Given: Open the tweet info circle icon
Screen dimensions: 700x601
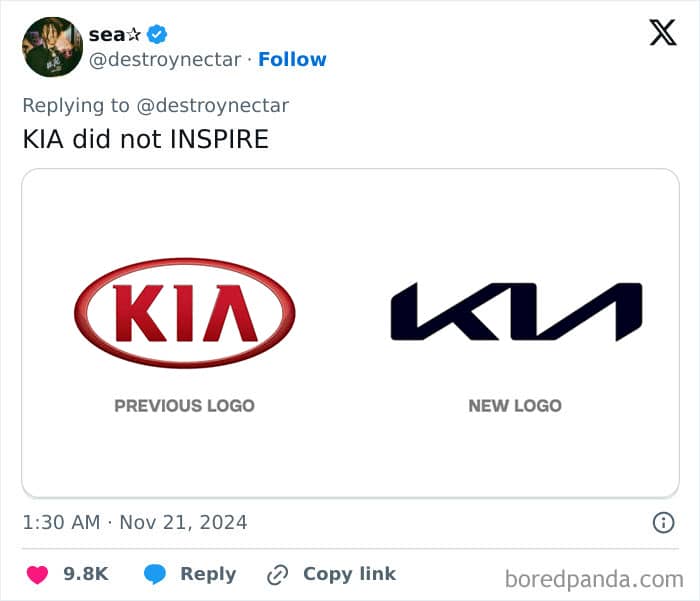Looking at the screenshot, I should click(663, 522).
